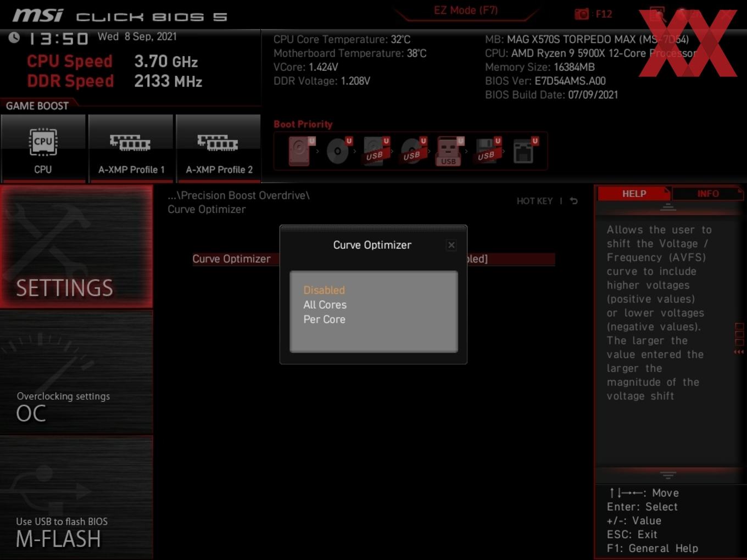Open the OC overclocking settings section
This screenshot has height=560, width=747.
[x=76, y=373]
